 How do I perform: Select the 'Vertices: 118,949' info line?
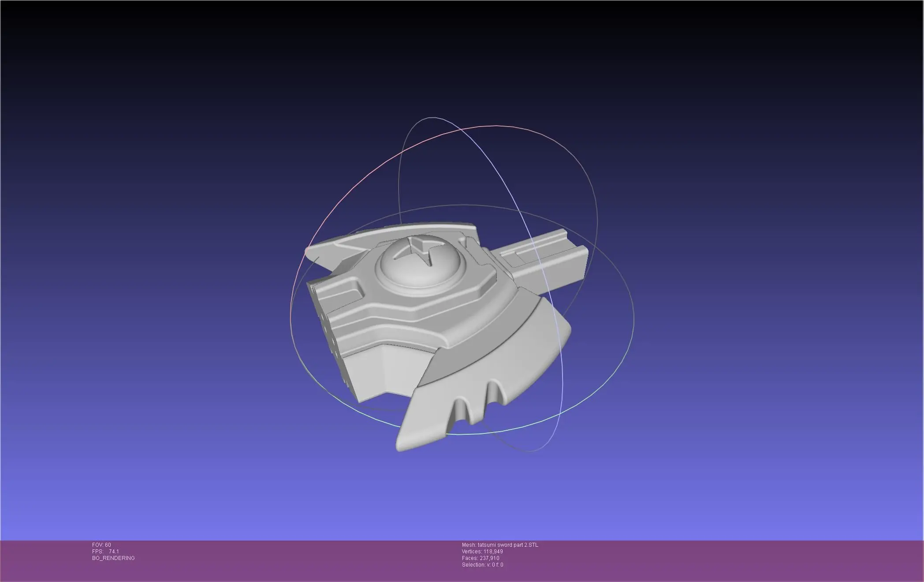pos(482,552)
